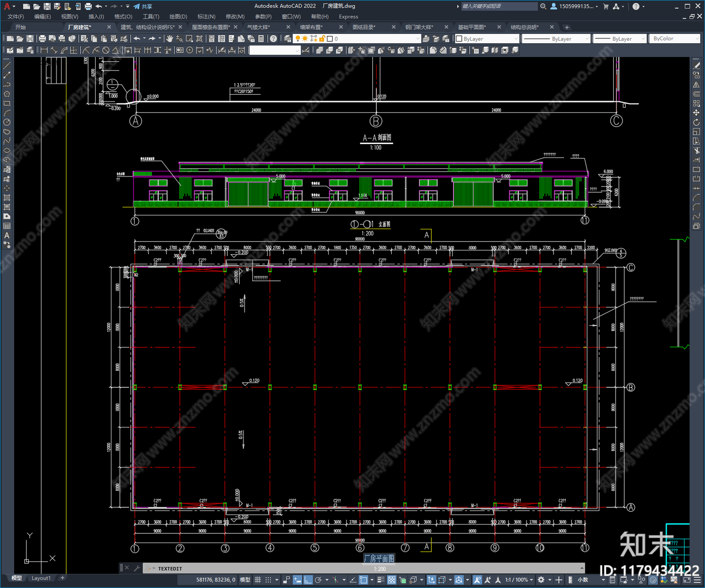Toggle drawing grid display in status bar
This screenshot has height=588, width=705.
click(x=258, y=580)
